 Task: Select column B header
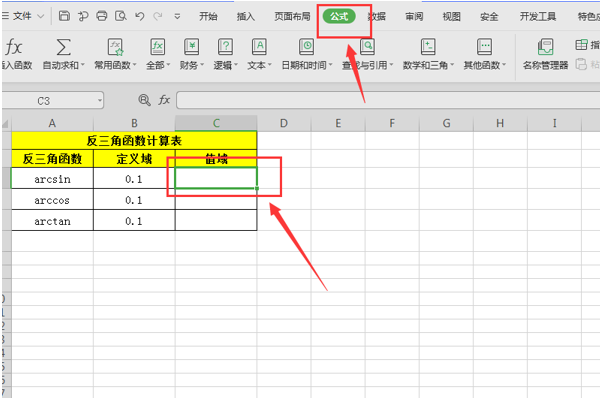pos(134,123)
